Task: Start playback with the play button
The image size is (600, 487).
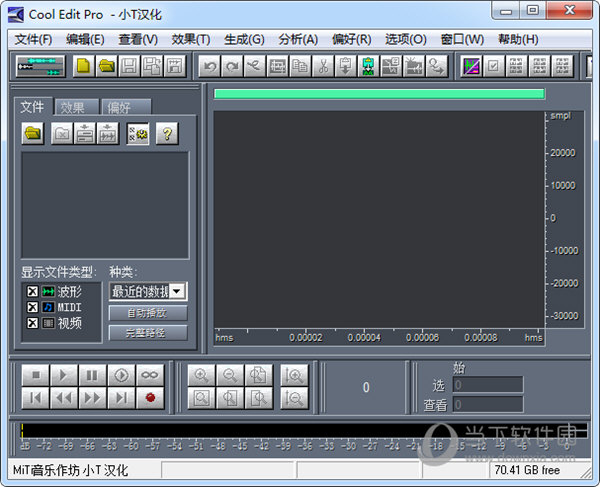Action: 64,375
